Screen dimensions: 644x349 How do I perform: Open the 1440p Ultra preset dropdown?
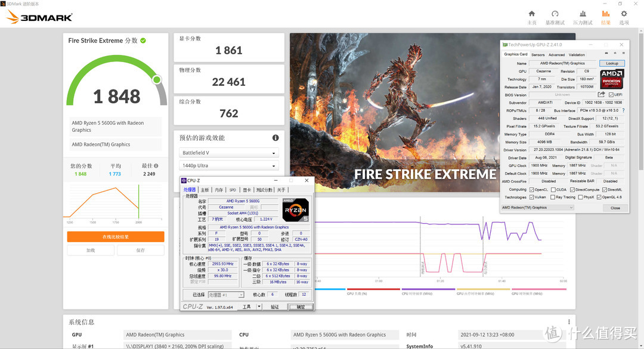point(229,166)
